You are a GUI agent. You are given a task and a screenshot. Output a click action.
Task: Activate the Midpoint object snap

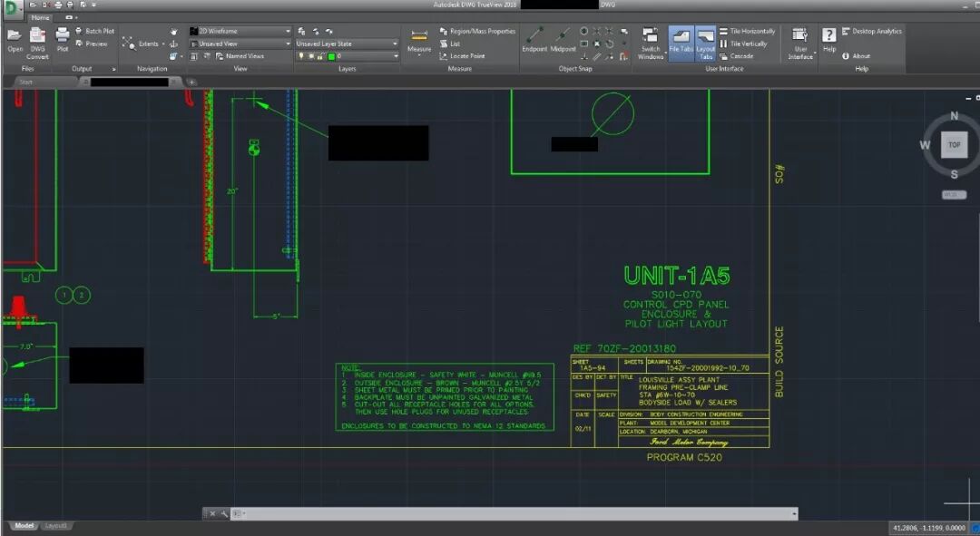[563, 37]
